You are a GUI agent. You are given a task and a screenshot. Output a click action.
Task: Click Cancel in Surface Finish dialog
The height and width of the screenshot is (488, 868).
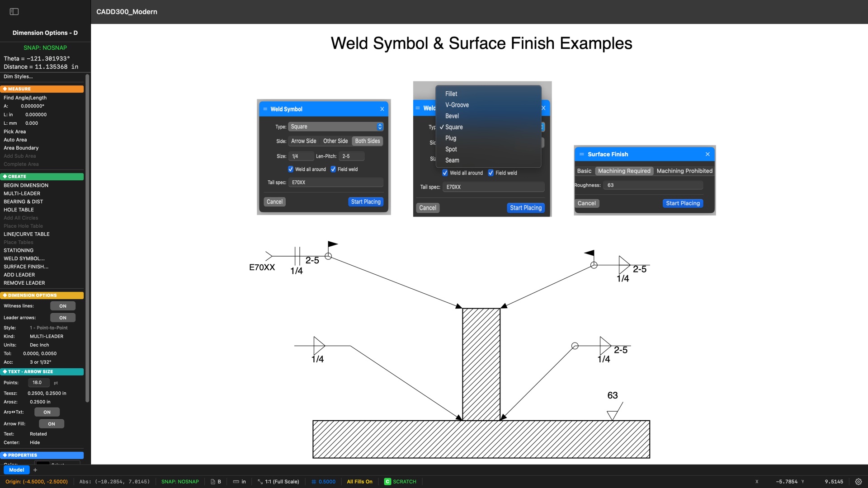tap(587, 203)
